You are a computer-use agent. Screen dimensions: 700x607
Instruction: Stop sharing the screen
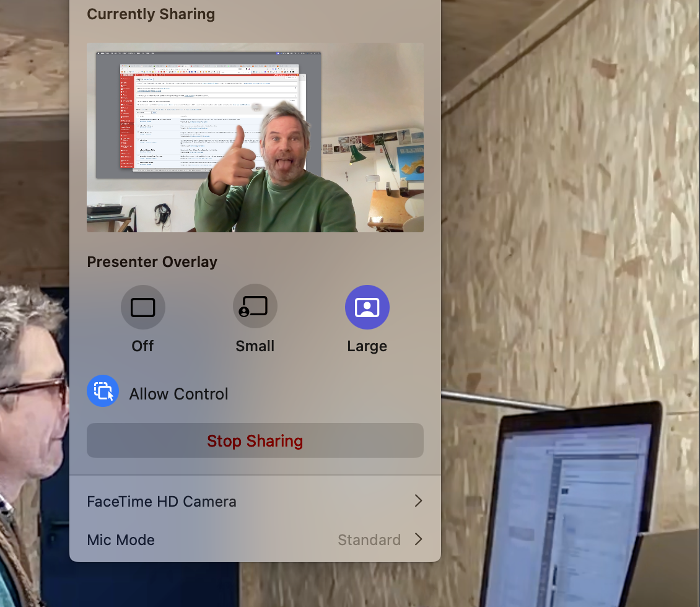255,441
